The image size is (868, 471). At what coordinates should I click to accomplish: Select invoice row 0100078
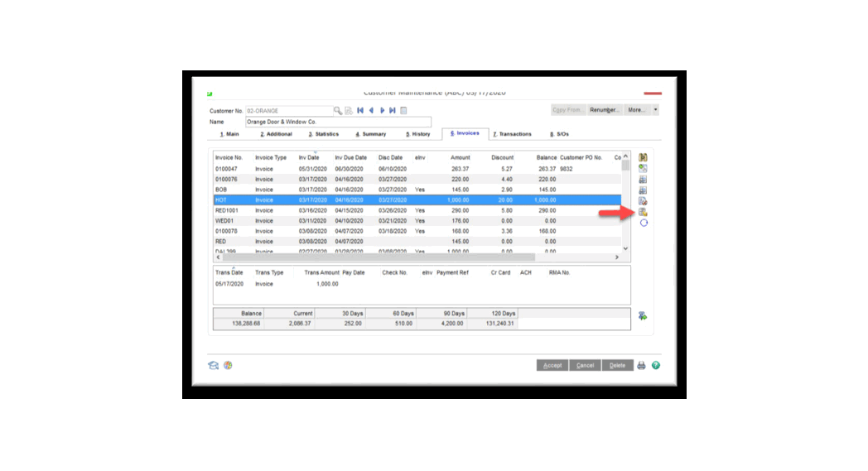click(x=417, y=231)
